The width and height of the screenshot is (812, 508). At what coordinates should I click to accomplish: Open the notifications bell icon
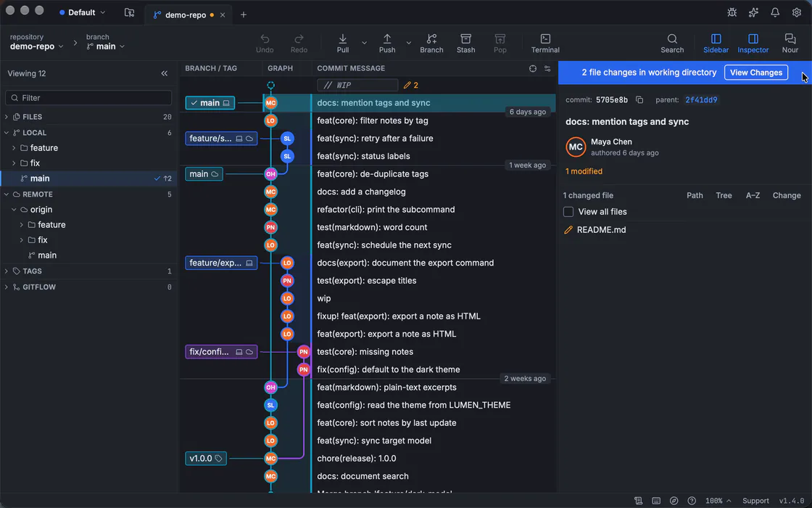click(775, 12)
